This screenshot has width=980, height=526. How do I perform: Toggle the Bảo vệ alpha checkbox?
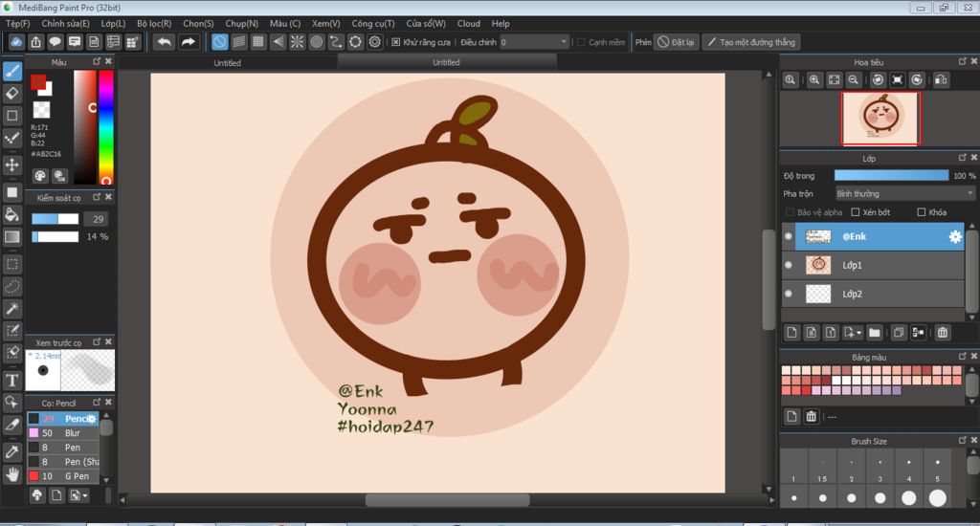[x=790, y=212]
